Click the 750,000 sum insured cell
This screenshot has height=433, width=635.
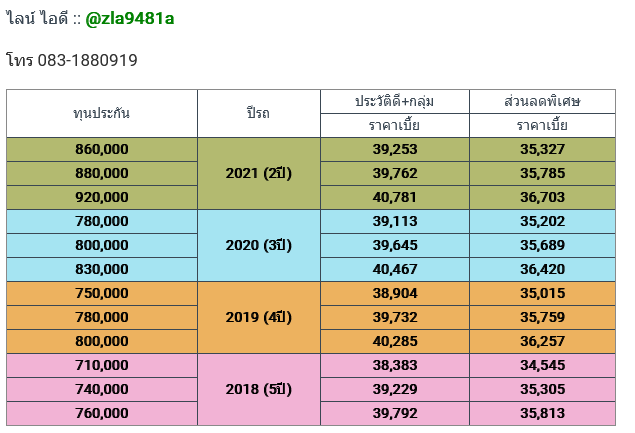(102, 293)
